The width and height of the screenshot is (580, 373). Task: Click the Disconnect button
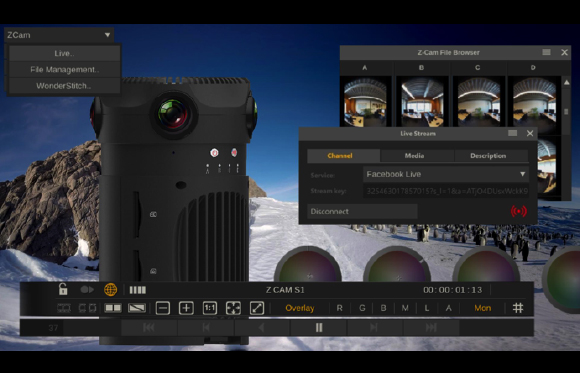pos(362,211)
